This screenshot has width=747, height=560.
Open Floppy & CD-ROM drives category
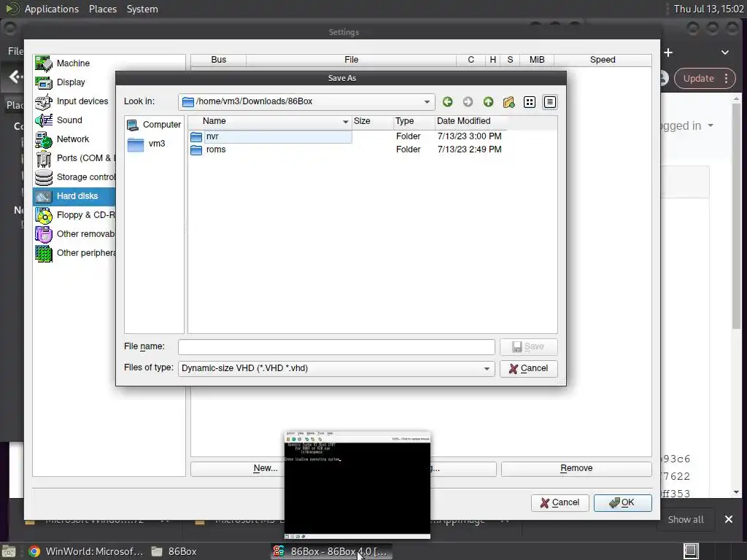tap(74, 215)
